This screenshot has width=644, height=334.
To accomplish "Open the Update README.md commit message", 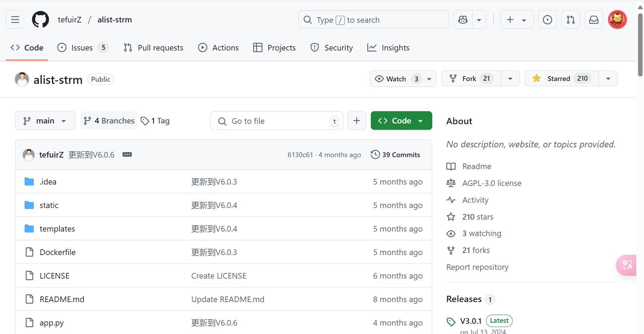I will coord(228,299).
